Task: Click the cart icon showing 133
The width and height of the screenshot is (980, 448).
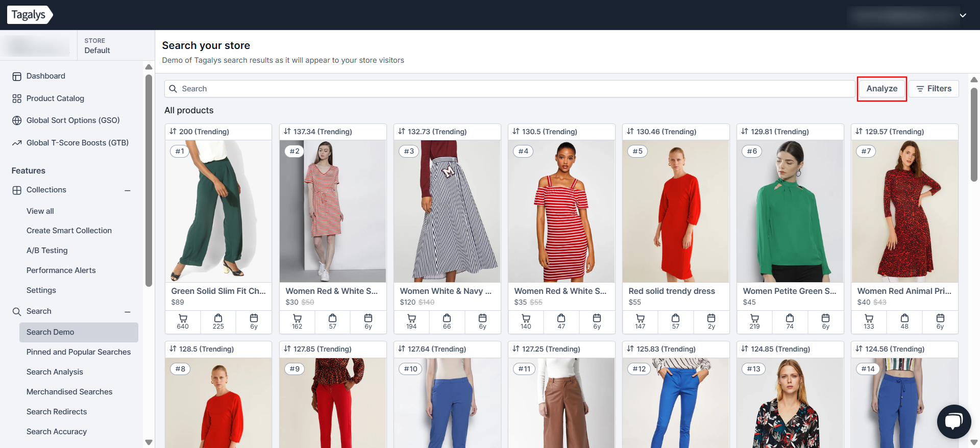Action: coord(869,318)
